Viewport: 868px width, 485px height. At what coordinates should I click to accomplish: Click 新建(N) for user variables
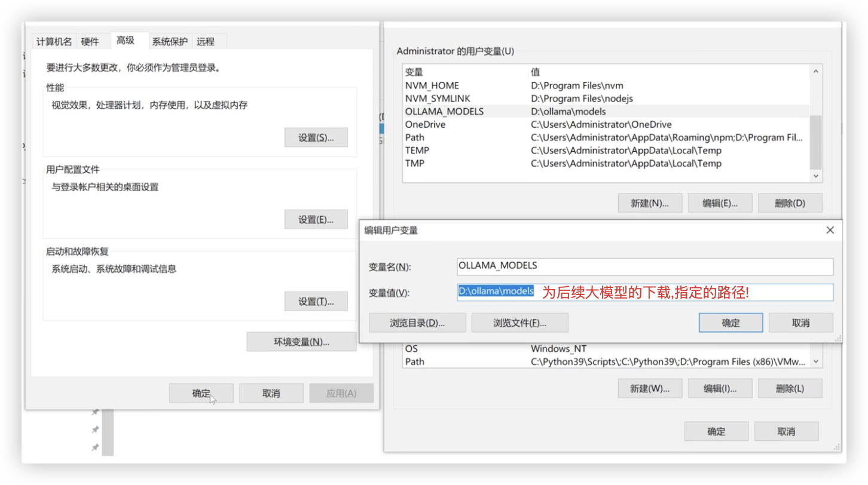point(650,203)
